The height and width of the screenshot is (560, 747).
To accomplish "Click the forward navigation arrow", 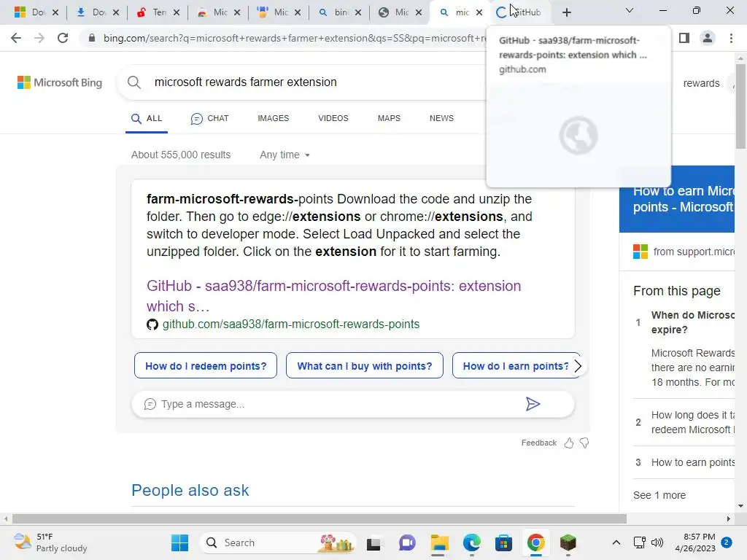I will click(x=39, y=38).
